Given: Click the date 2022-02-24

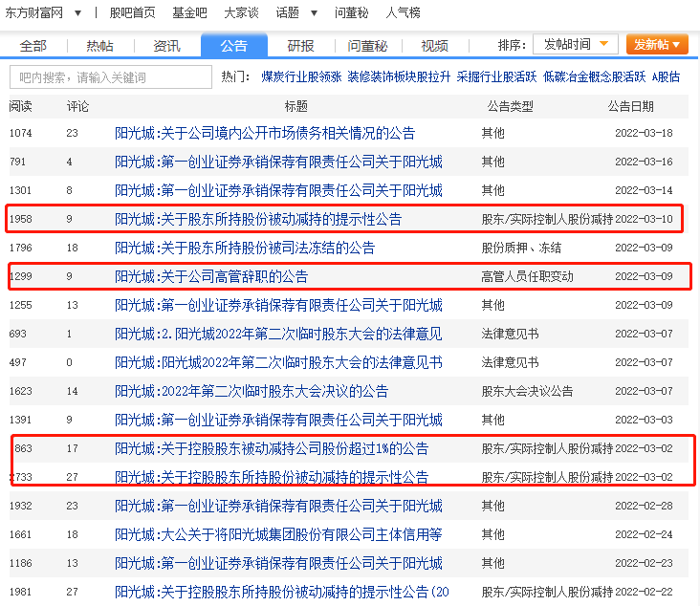Looking at the screenshot, I should (644, 534).
